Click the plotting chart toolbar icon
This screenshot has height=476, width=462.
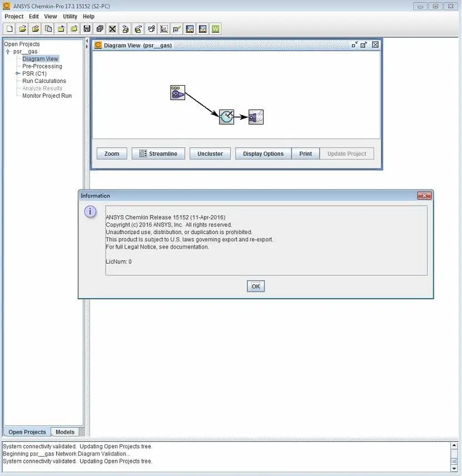(163, 28)
